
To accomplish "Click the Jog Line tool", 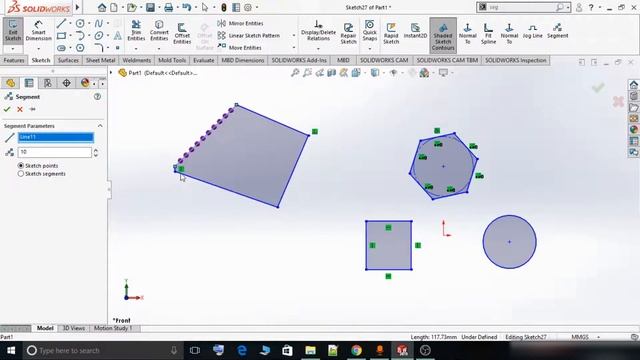I will tap(533, 31).
